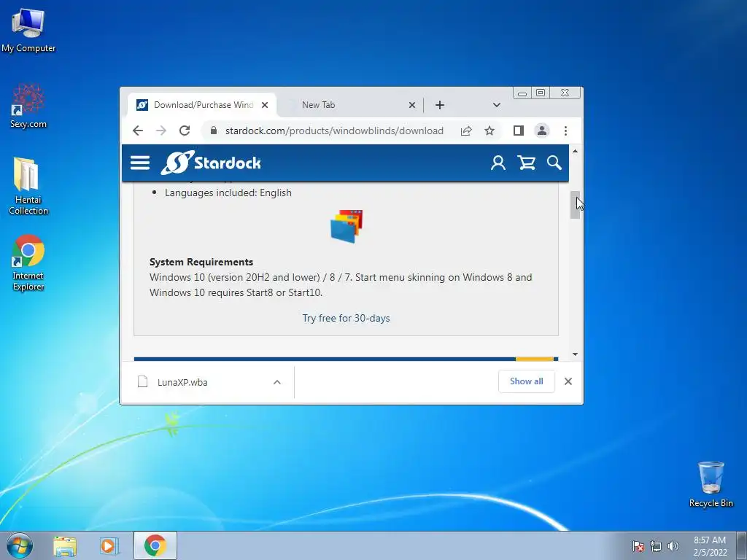747x560 pixels.
Task: Click the System Requirements heading text
Action: tap(201, 262)
